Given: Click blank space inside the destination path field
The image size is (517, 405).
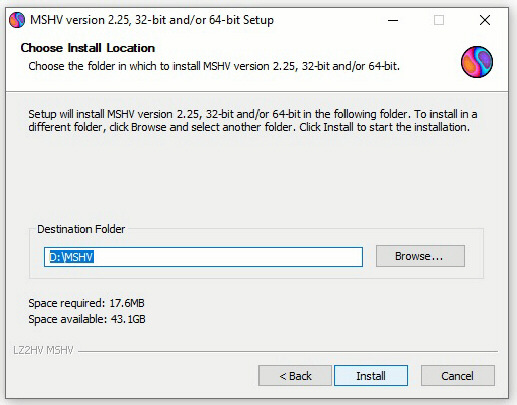Looking at the screenshot, I should point(227,257).
